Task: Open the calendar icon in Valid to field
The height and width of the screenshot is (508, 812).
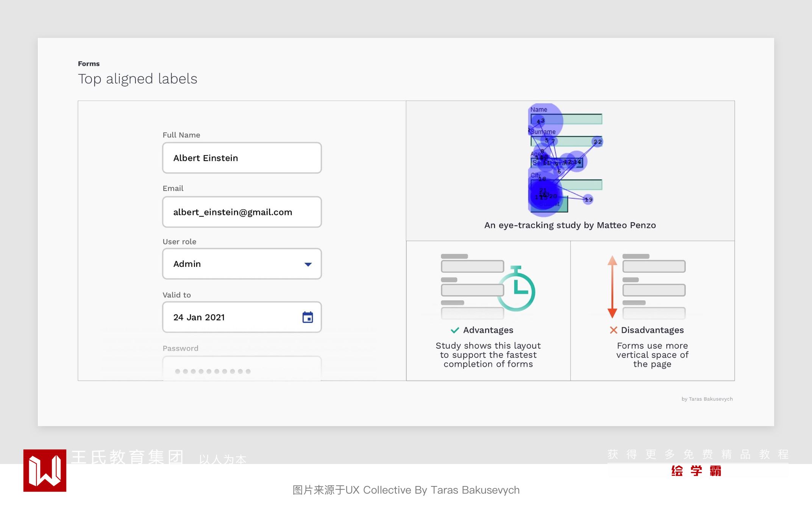Action: (308, 317)
